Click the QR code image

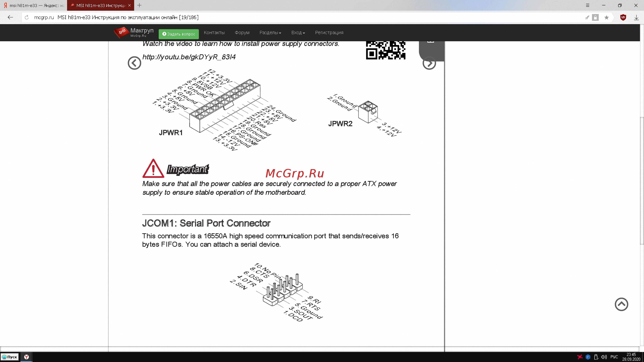pyautogui.click(x=385, y=51)
